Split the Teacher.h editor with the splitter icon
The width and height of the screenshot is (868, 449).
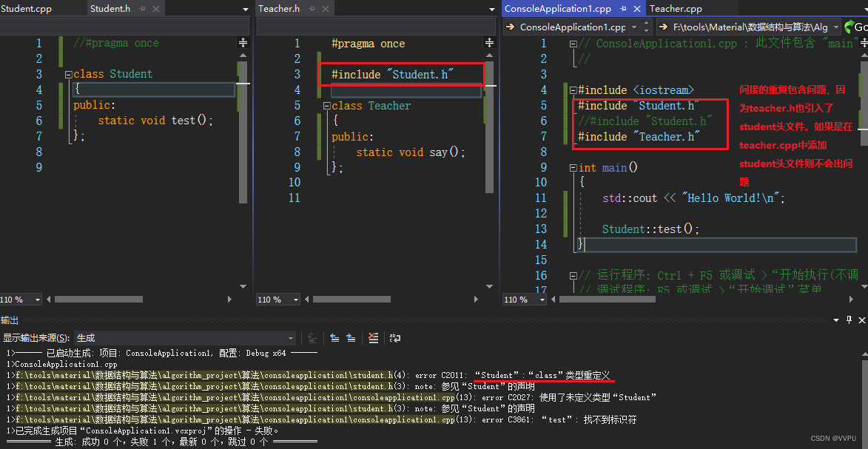[x=489, y=43]
